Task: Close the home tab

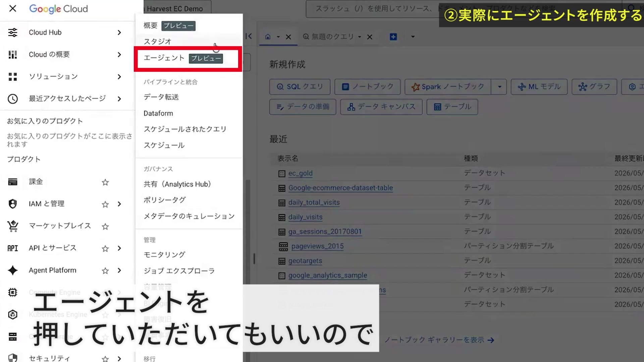Action: click(x=288, y=37)
